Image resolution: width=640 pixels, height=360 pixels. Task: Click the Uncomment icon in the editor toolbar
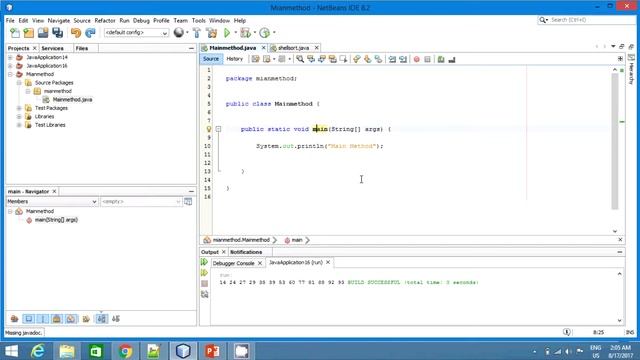[x=451, y=60]
